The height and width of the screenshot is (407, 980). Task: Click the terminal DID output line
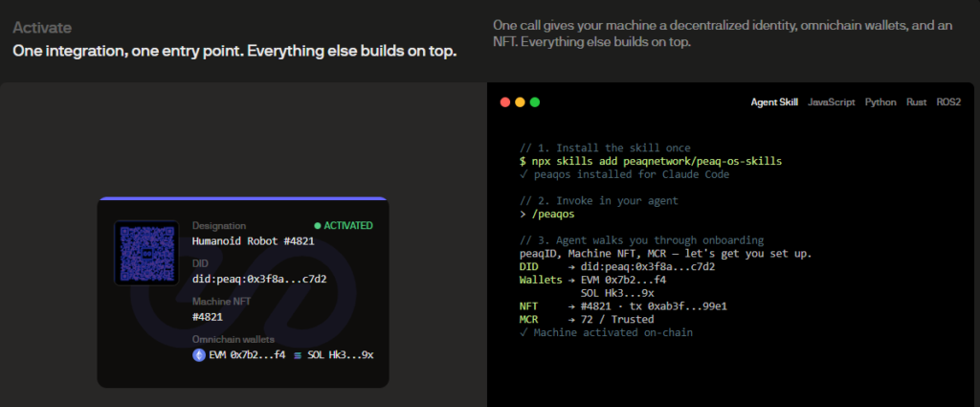[617, 267]
